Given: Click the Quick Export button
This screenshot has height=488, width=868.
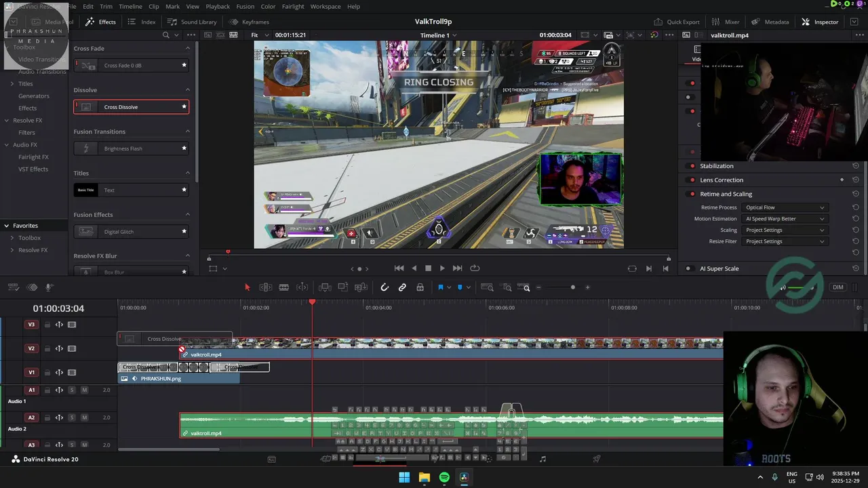Looking at the screenshot, I should [x=677, y=22].
